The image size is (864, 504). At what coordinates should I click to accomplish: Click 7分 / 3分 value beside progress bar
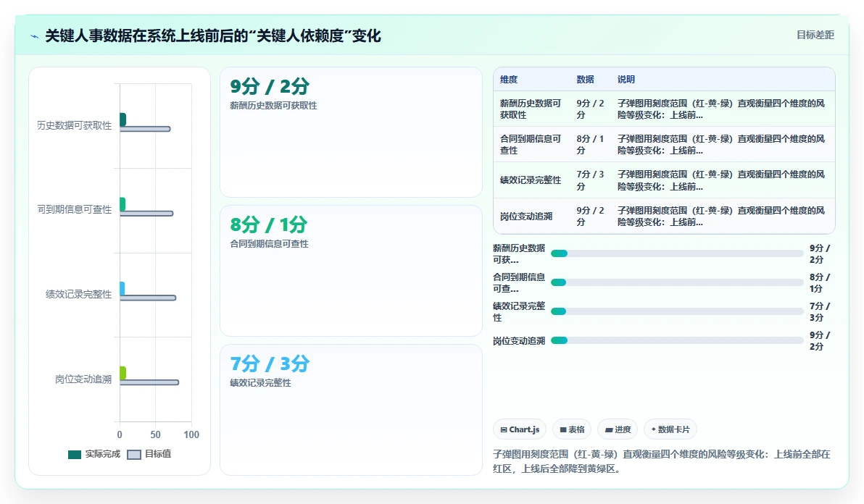pyautogui.click(x=819, y=311)
